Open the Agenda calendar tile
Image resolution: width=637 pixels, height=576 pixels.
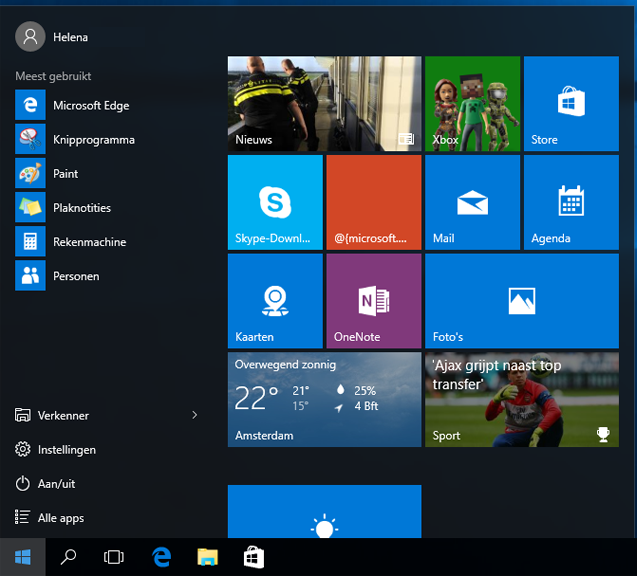click(x=571, y=202)
